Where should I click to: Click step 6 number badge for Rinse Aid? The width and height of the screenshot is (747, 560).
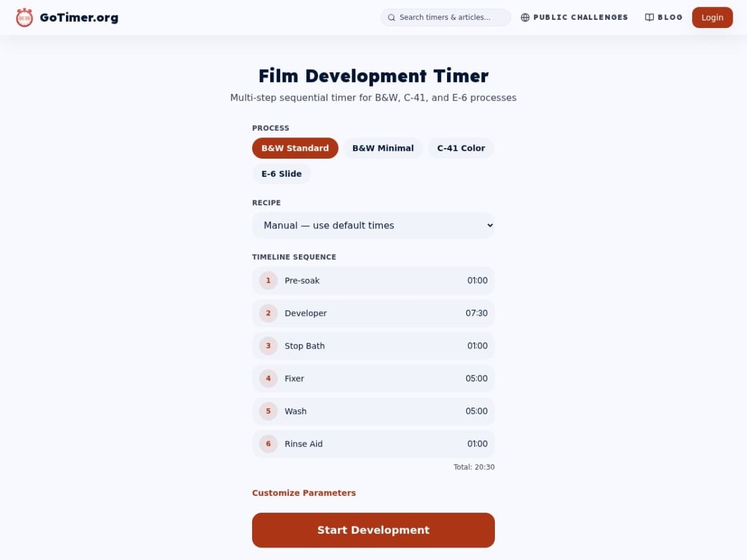point(268,444)
